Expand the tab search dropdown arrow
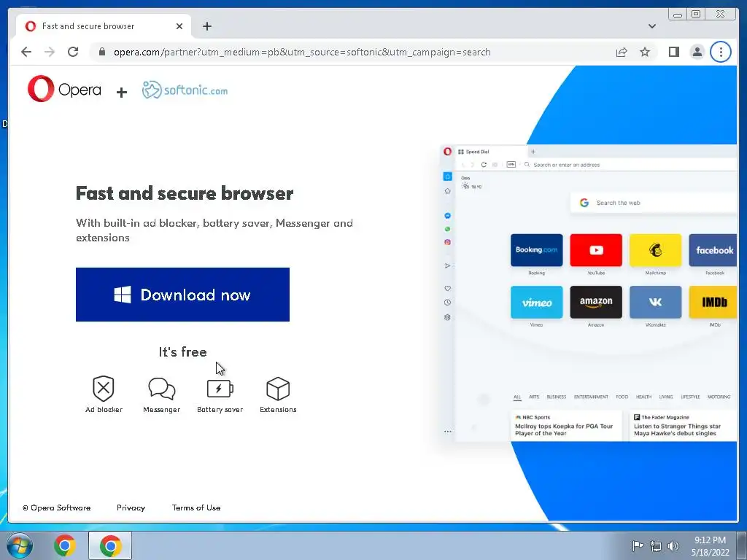 651,26
